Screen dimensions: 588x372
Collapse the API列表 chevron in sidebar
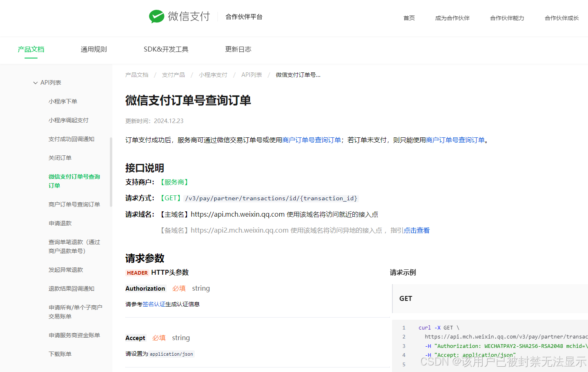(x=36, y=83)
